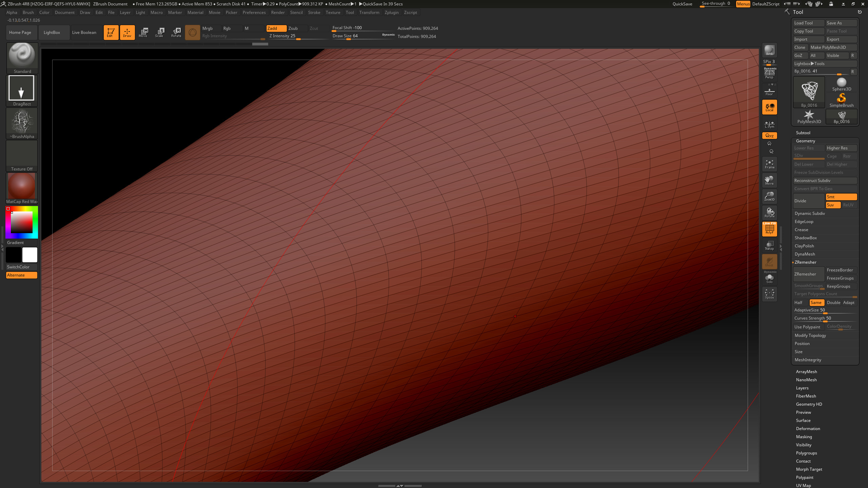Open the Brush menu

(28, 13)
